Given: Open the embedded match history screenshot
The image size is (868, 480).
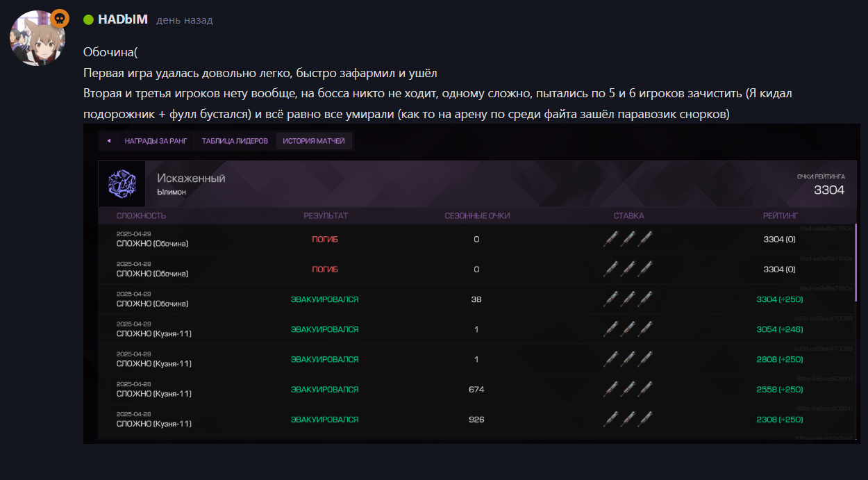Looking at the screenshot, I should coord(471,283).
